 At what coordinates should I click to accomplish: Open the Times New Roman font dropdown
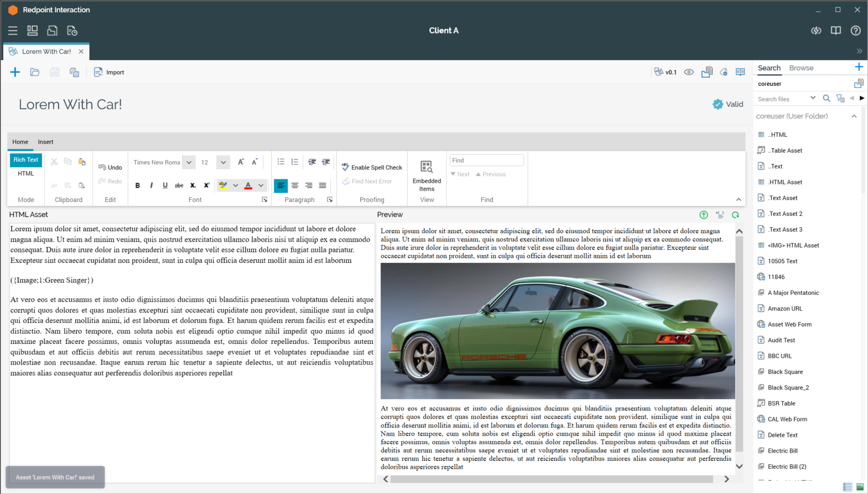tap(189, 163)
